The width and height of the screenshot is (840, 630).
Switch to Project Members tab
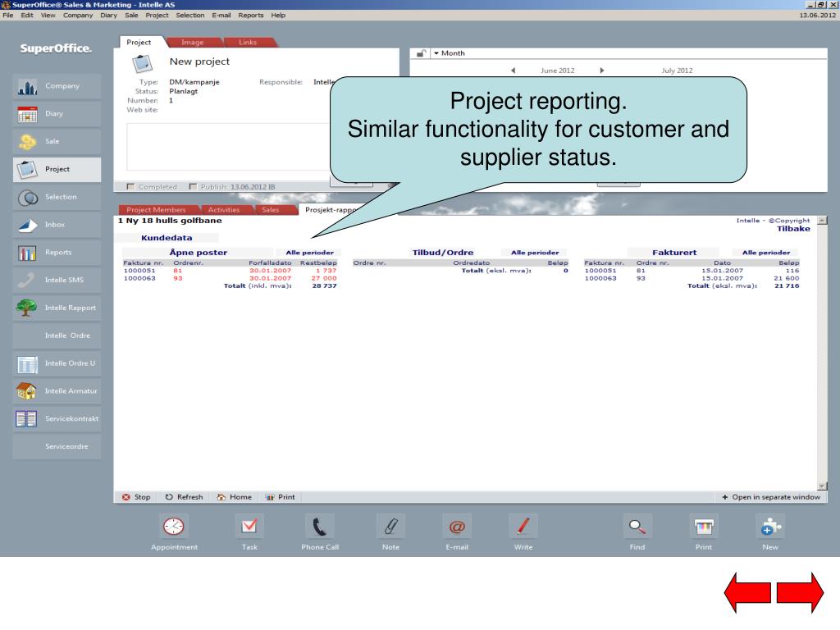(157, 209)
